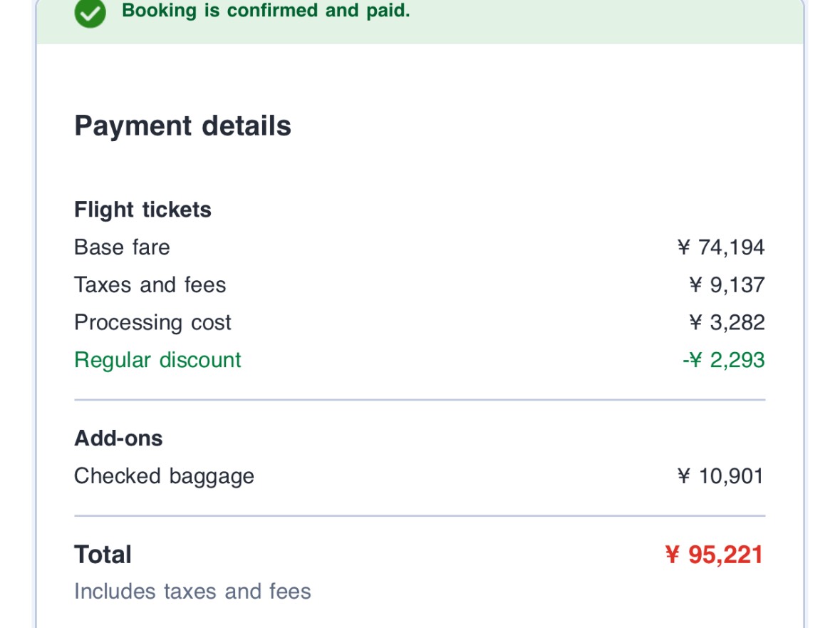Click the 'Booking is confirmed and paid' message
840x628 pixels.
[266, 11]
